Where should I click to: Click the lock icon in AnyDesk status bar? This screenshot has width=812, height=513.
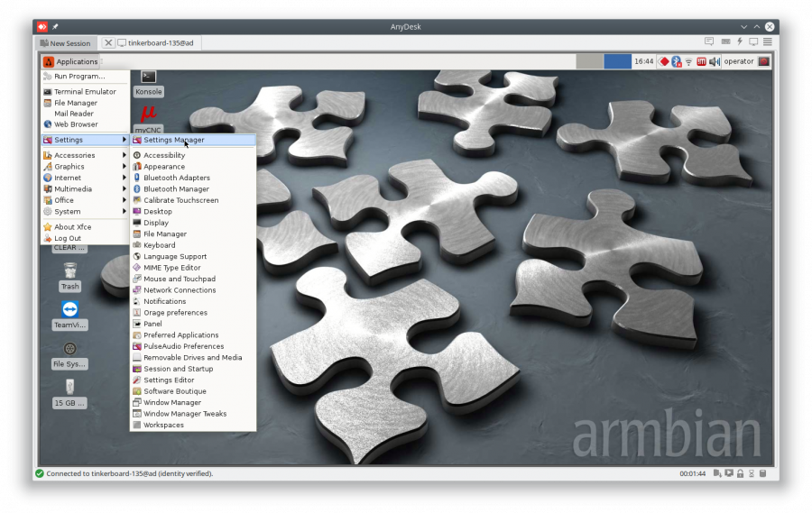click(x=740, y=473)
